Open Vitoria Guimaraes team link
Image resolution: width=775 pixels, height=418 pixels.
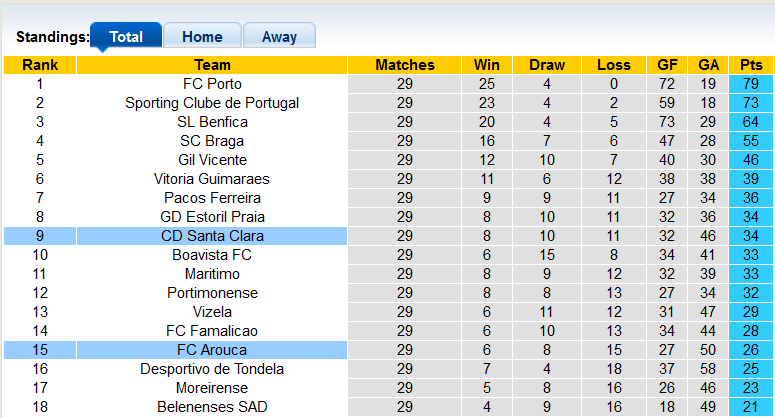pos(212,179)
